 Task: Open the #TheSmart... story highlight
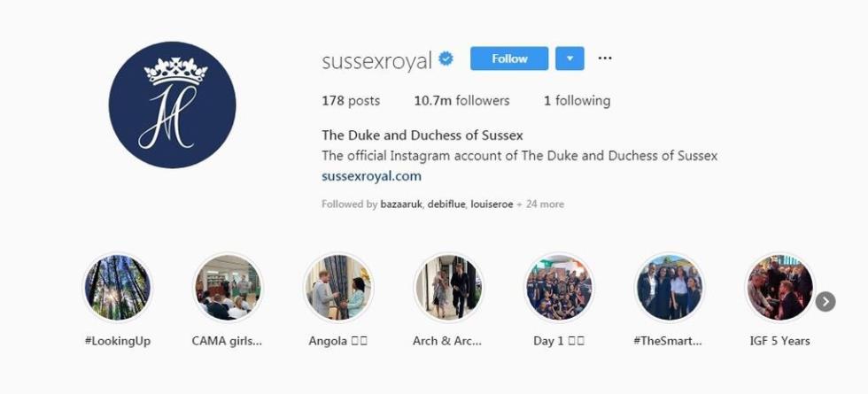tap(669, 288)
